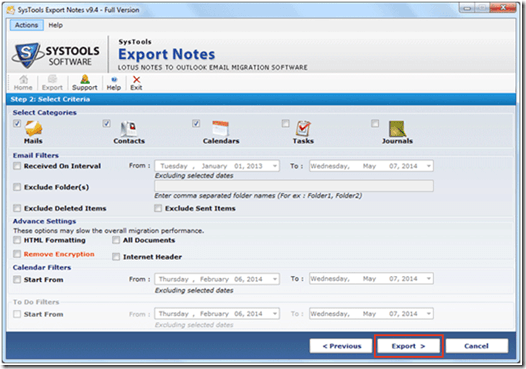Open Email Filters From date dropdown

tap(275, 166)
